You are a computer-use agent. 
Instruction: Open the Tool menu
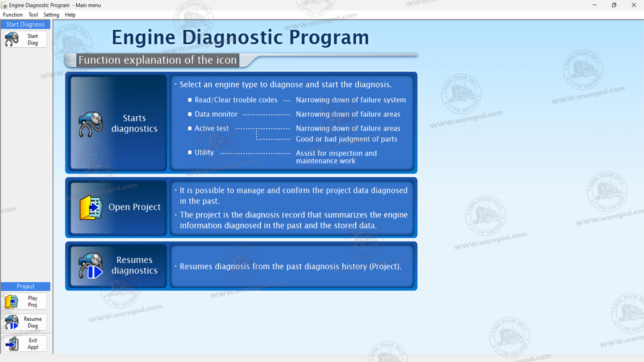click(x=33, y=15)
